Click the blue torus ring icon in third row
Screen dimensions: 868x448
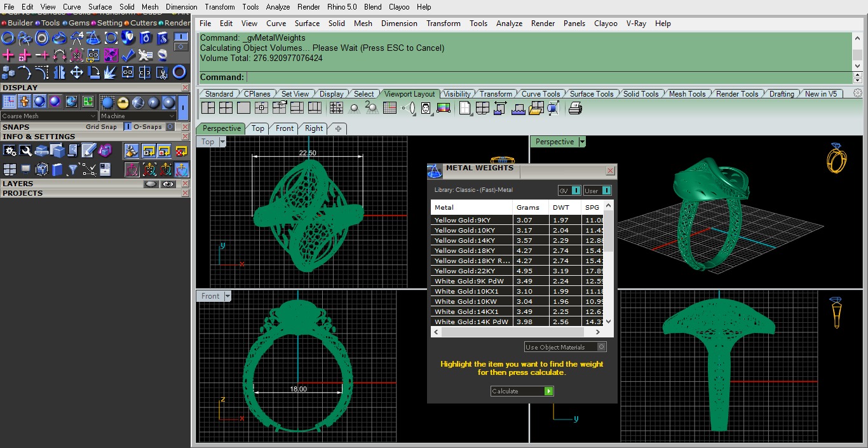pos(179,72)
